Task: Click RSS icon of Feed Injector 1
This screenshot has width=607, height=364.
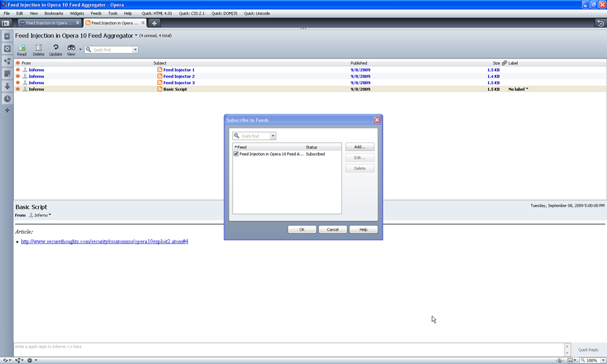Action: tap(160, 70)
